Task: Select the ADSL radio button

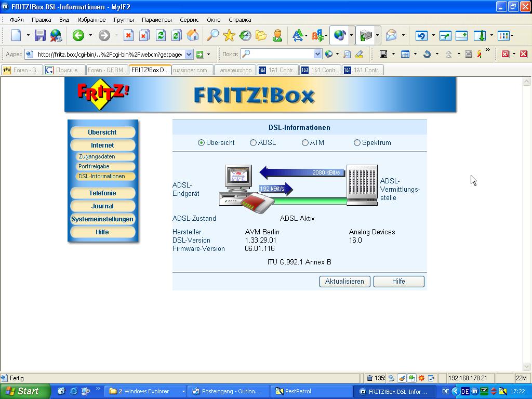Action: point(253,143)
